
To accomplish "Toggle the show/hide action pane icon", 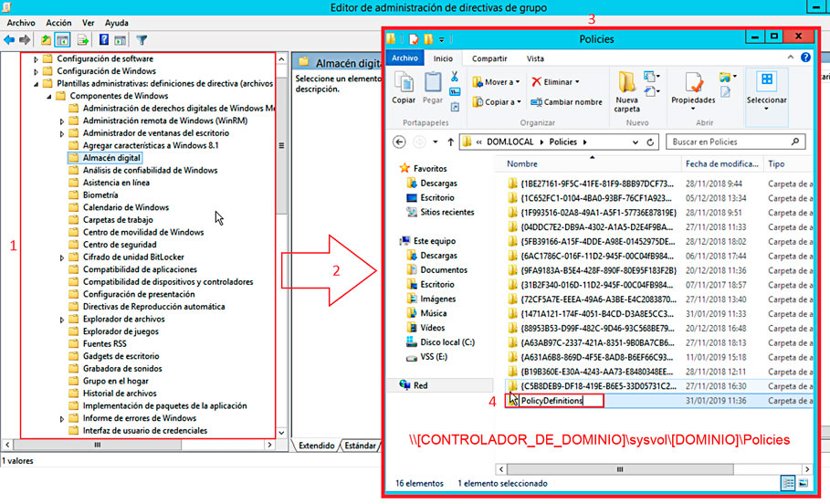I will click(121, 39).
